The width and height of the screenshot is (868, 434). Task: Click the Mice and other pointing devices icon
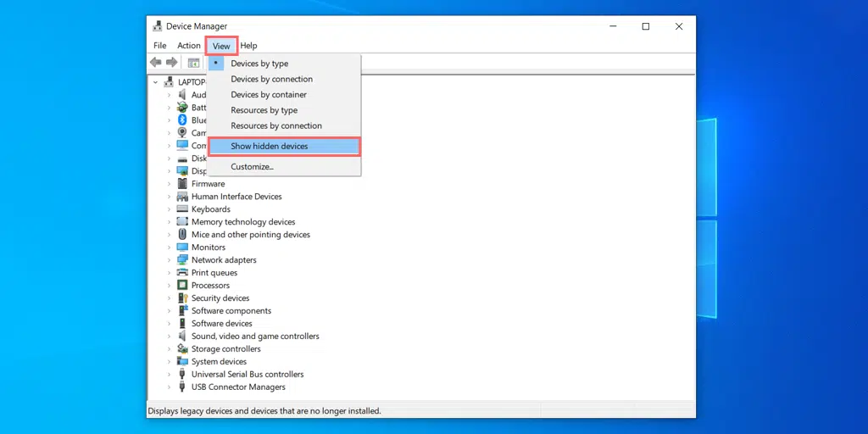(x=182, y=234)
